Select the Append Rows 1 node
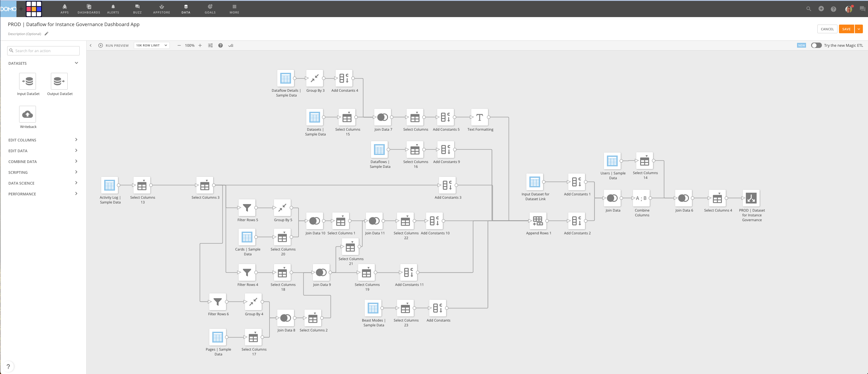The width and height of the screenshot is (868, 374). click(x=538, y=221)
